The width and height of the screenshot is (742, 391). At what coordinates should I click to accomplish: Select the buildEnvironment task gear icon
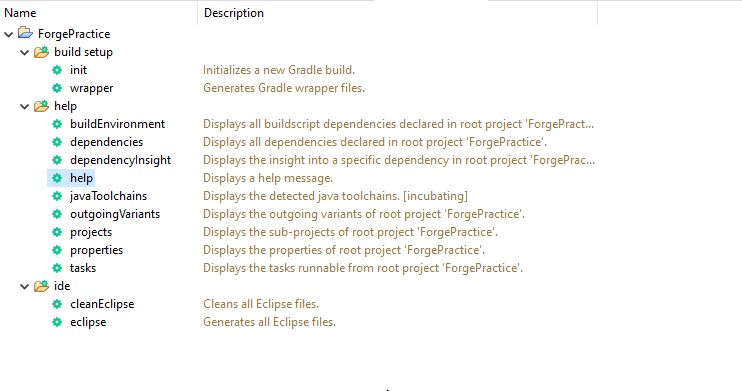[57, 124]
